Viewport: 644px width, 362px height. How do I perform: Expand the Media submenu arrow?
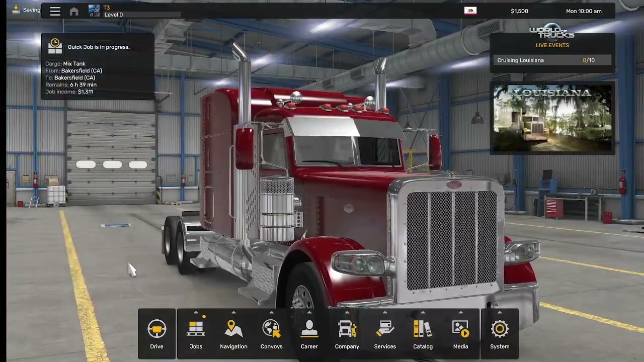click(x=460, y=312)
